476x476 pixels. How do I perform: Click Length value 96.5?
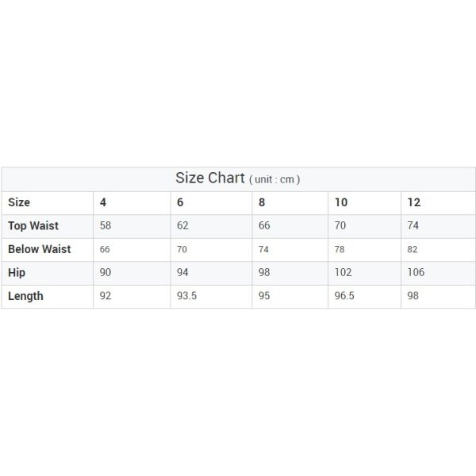346,296
